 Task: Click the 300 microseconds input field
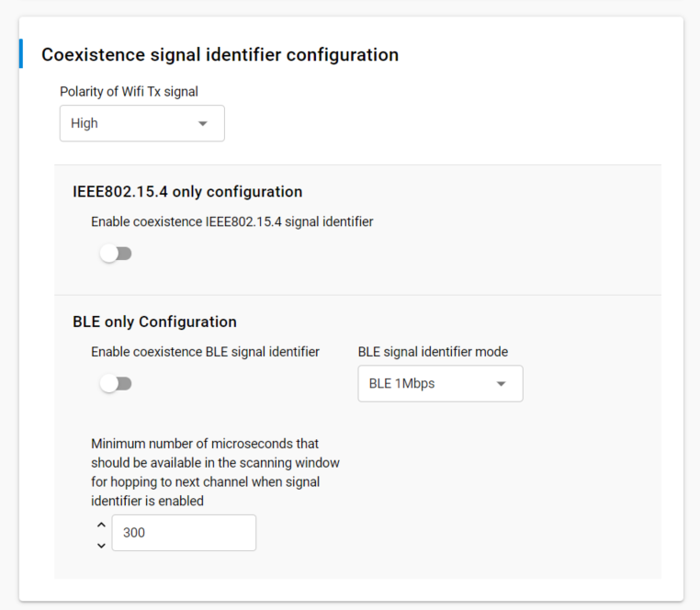184,533
